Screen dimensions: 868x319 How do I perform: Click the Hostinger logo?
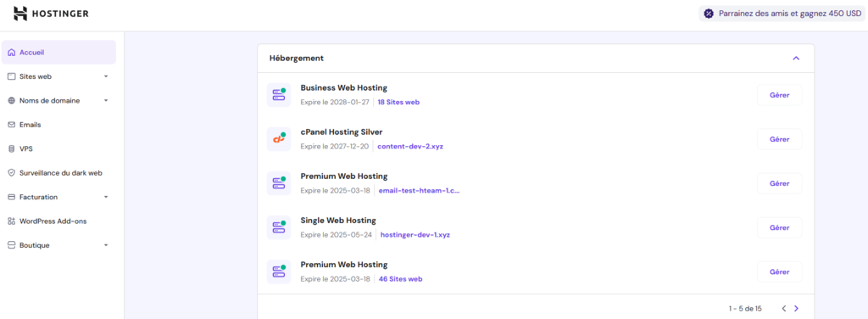(51, 14)
